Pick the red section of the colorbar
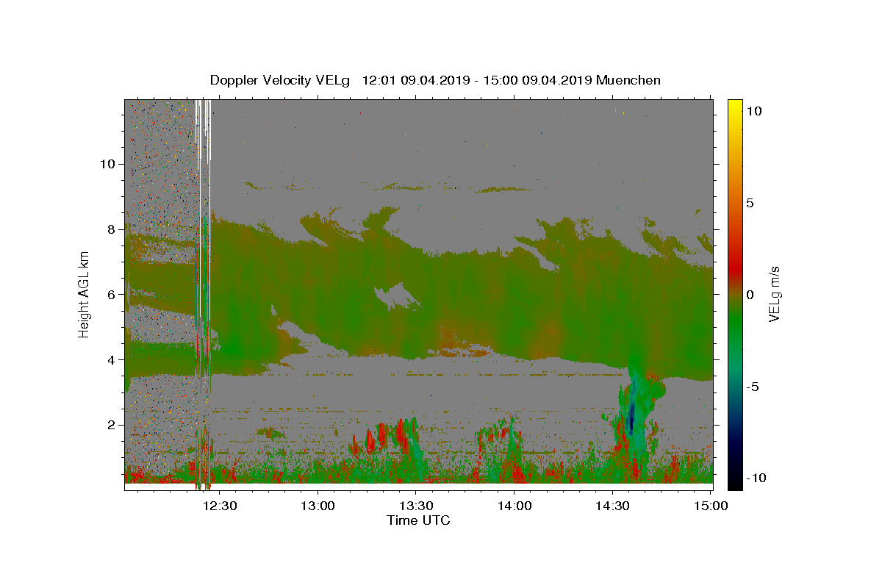This screenshot has height=588, width=882. (735, 266)
